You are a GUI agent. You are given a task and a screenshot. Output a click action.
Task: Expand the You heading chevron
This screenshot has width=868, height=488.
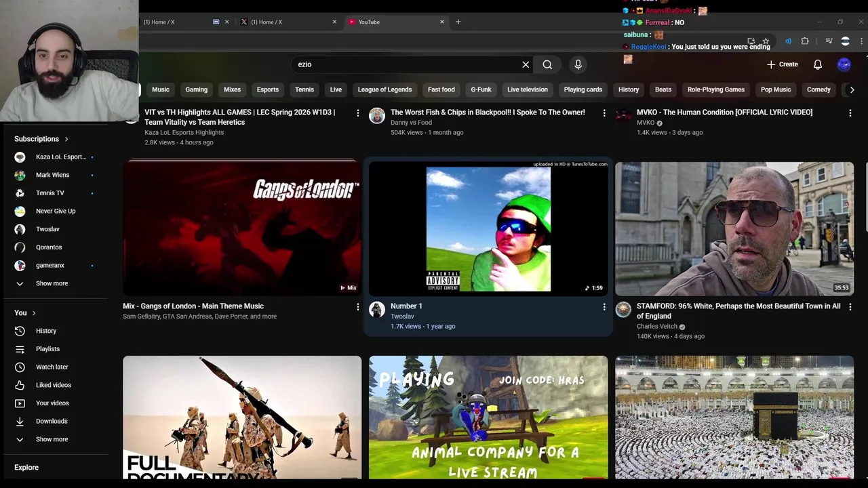click(x=34, y=313)
